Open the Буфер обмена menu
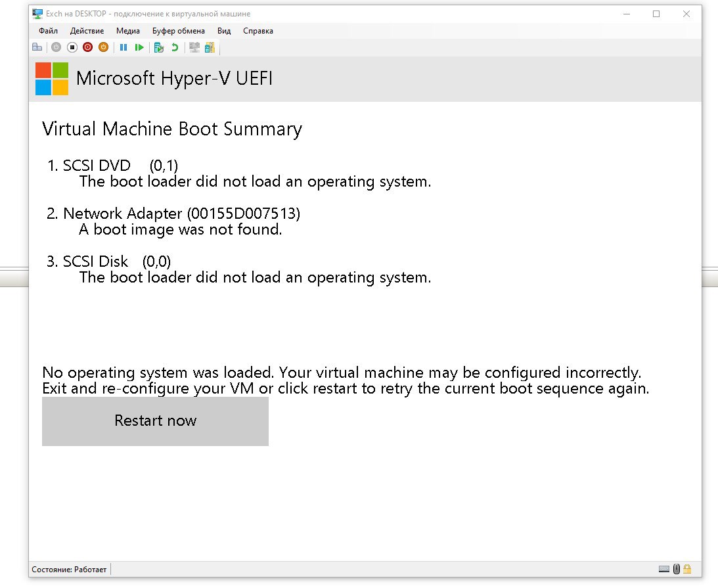 click(179, 31)
